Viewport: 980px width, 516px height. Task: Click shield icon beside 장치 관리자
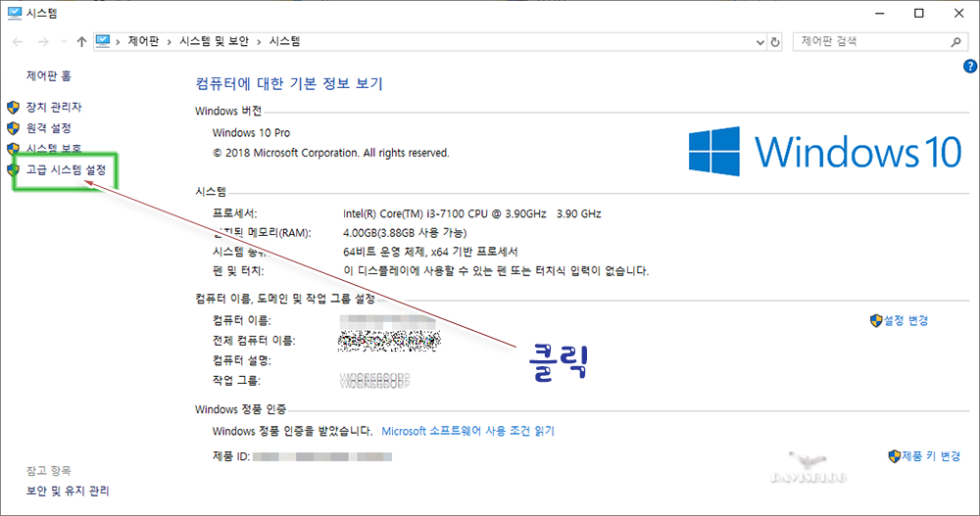coord(13,108)
